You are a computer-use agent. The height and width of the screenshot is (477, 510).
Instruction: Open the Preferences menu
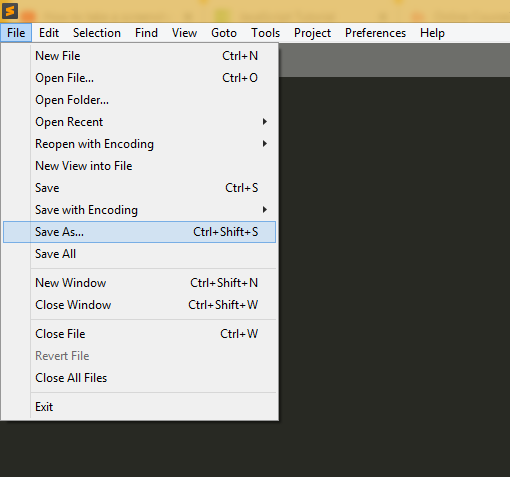pos(375,33)
